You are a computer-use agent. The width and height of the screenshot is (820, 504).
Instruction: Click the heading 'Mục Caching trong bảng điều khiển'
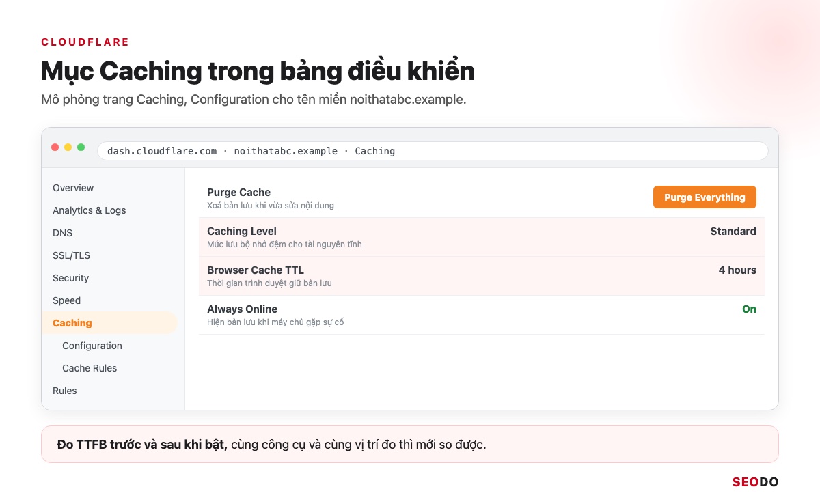point(258,72)
